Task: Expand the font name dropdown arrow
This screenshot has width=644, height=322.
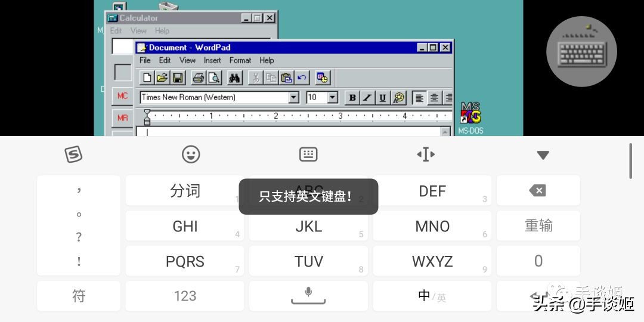Action: pos(293,97)
